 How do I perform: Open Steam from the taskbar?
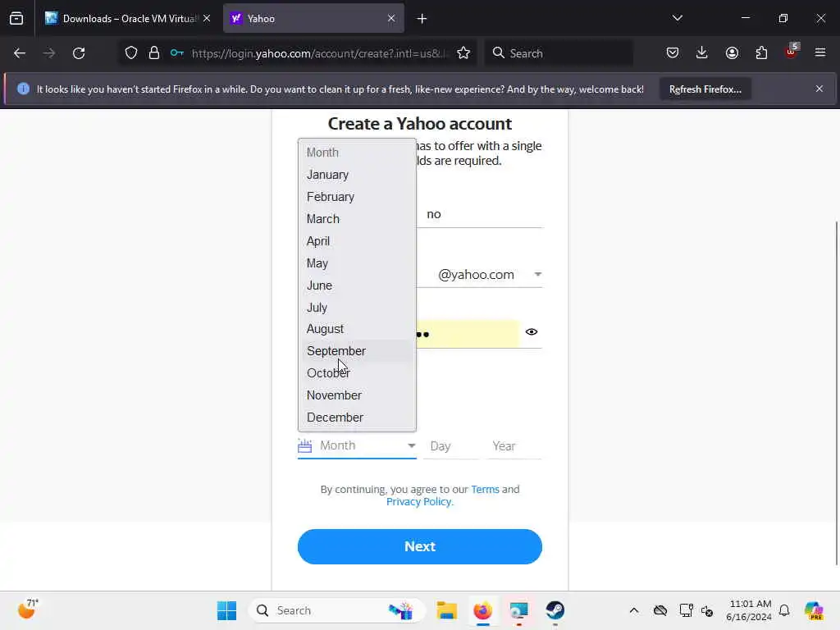(555, 610)
